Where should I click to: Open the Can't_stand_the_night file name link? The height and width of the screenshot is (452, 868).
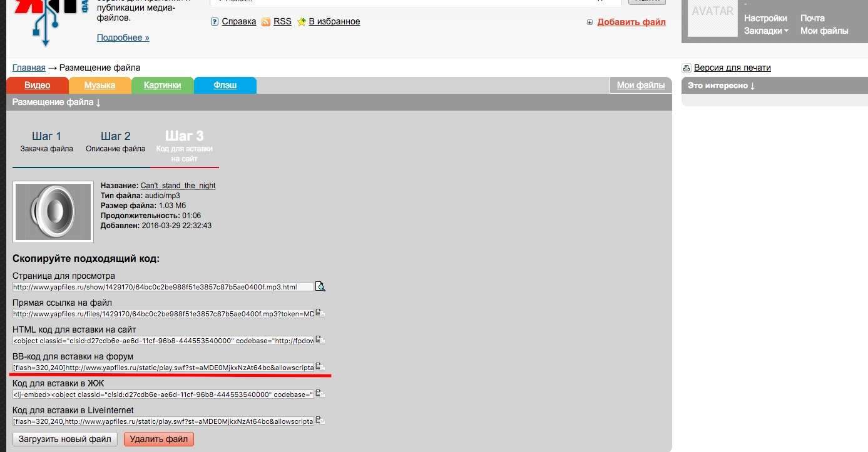point(178,186)
